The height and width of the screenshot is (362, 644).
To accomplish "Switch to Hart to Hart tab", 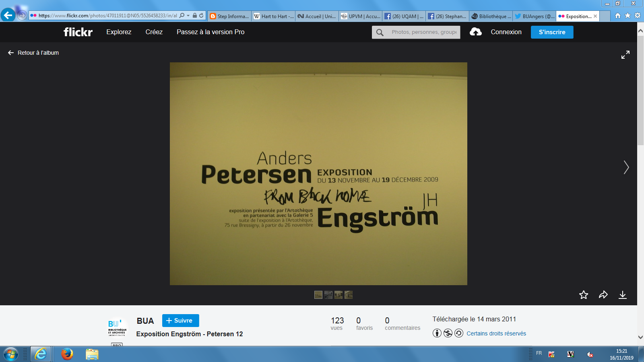I will pos(273,16).
